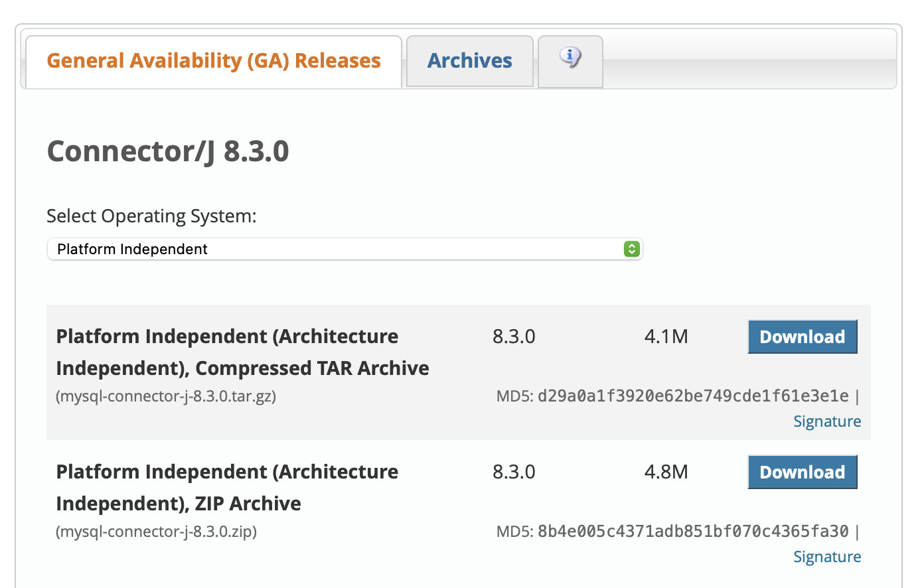Screen dimensions: 924x588
Task: Click the ZIP Archive title text
Action: 227,488
